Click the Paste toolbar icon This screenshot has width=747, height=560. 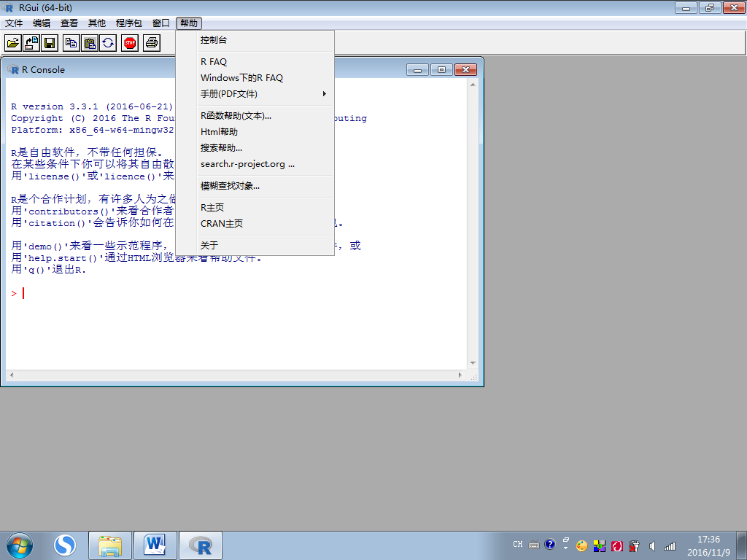[x=90, y=43]
